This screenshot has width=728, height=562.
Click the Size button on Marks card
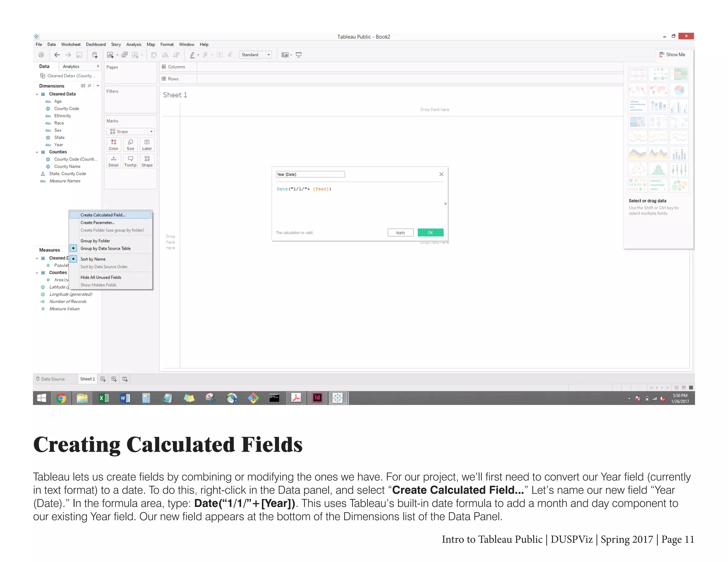130,145
